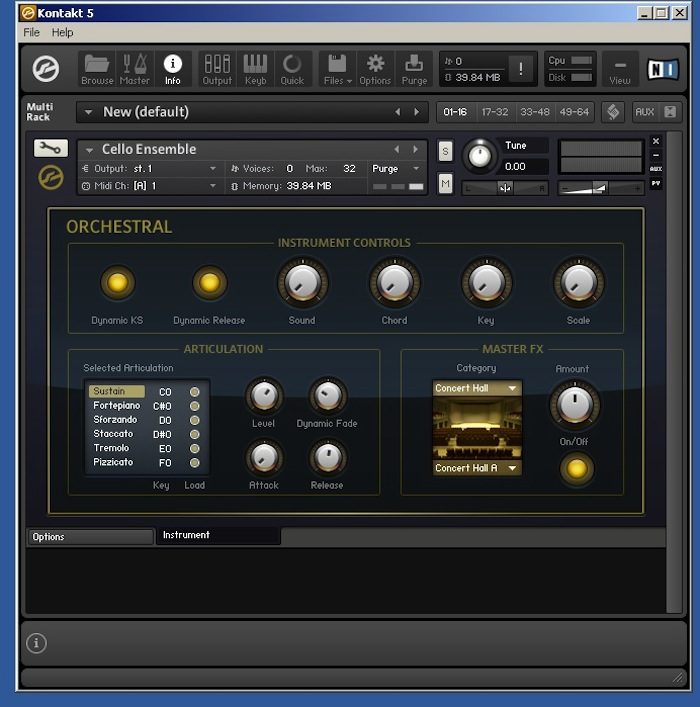Click the wrench instrument edit icon
This screenshot has width=700, height=707.
pos(51,148)
